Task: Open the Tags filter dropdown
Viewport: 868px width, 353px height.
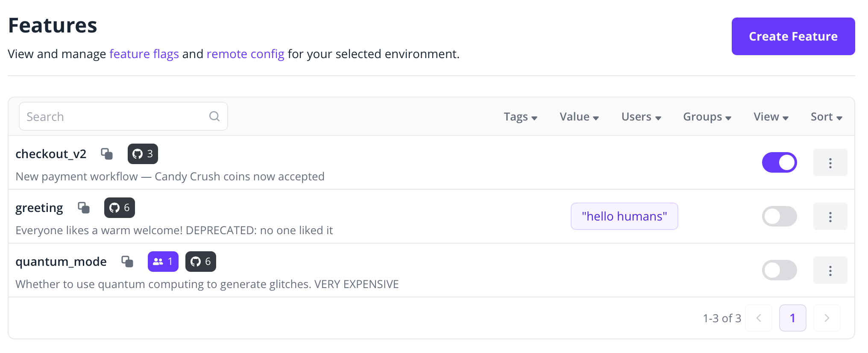Action: click(520, 116)
